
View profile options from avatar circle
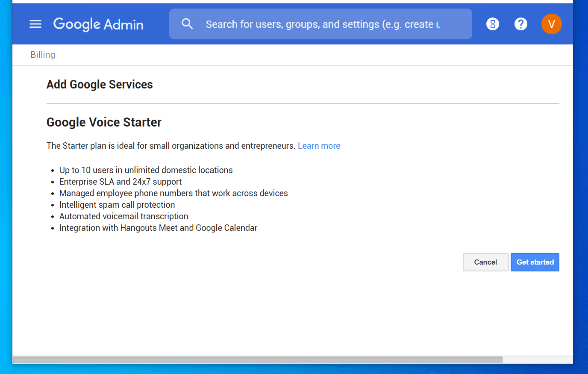pos(552,24)
